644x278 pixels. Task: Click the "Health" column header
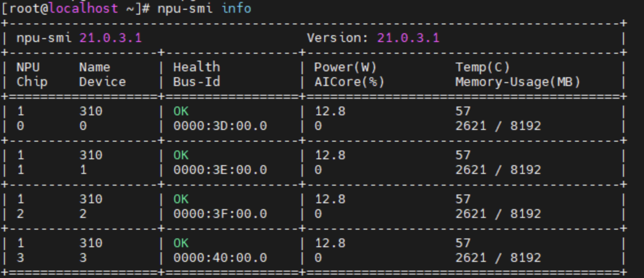(197, 67)
